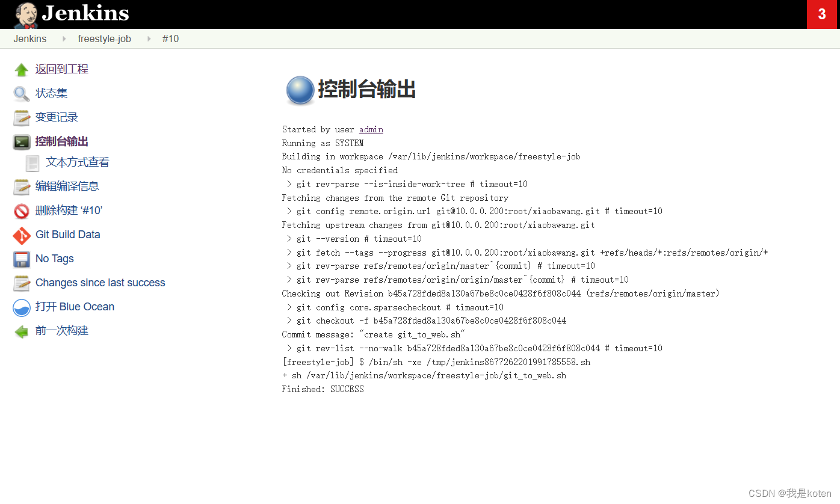This screenshot has width=840, height=504.
Task: Open the 状态集 page
Action: tap(51, 93)
